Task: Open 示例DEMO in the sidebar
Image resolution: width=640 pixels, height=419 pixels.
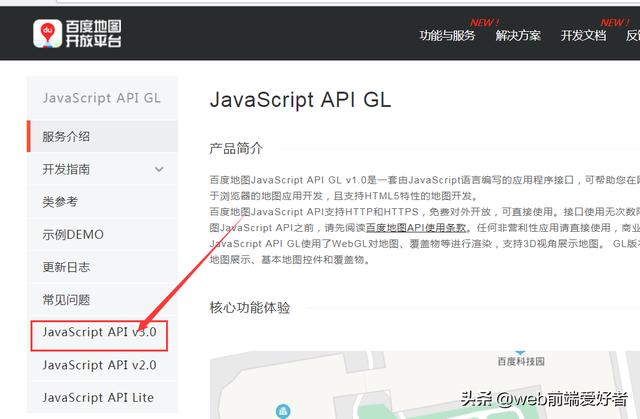Action: pyautogui.click(x=102, y=234)
